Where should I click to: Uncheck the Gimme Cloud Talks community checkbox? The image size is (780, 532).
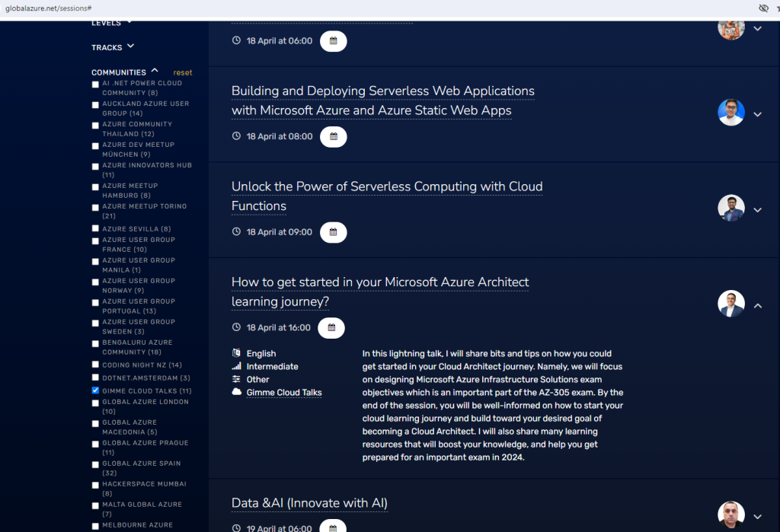95,390
